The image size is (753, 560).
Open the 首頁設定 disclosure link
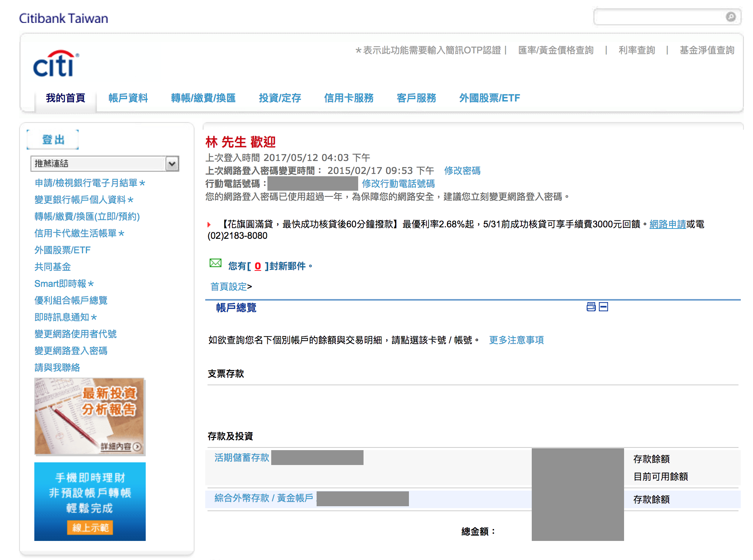[228, 287]
